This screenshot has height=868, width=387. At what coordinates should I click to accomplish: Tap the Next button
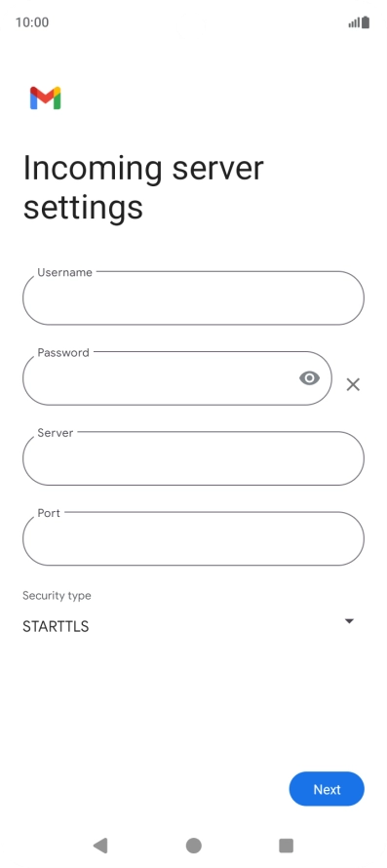(x=327, y=789)
